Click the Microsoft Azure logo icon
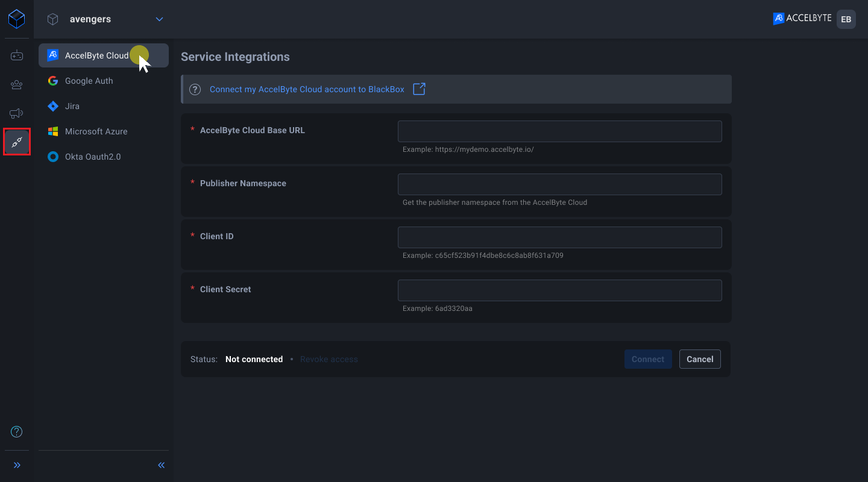This screenshot has width=868, height=482. 53,131
